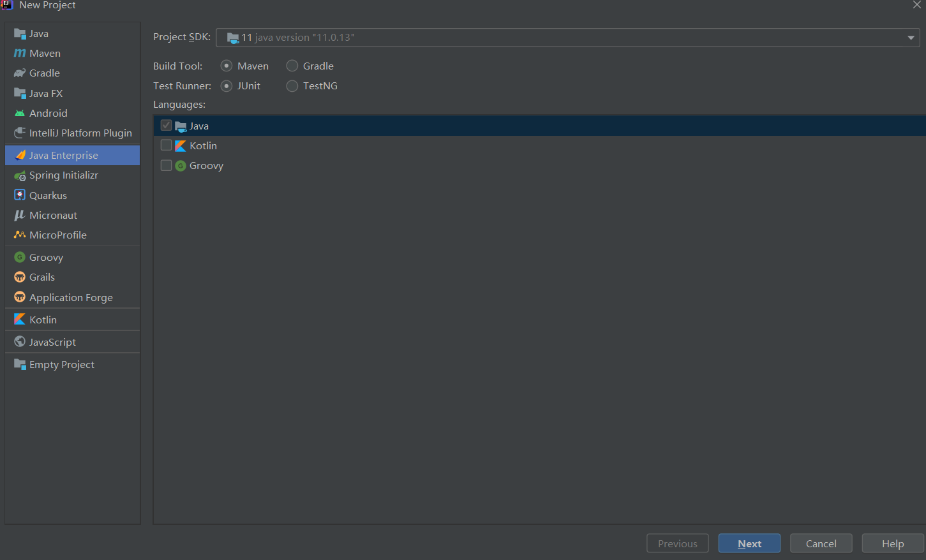Screen dimensions: 926x560
Task: Click the Groovy row label in Languages list
Action: point(206,166)
